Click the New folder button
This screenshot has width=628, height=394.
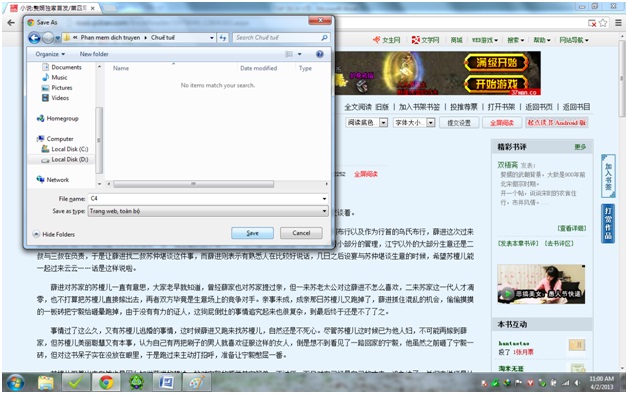point(94,54)
